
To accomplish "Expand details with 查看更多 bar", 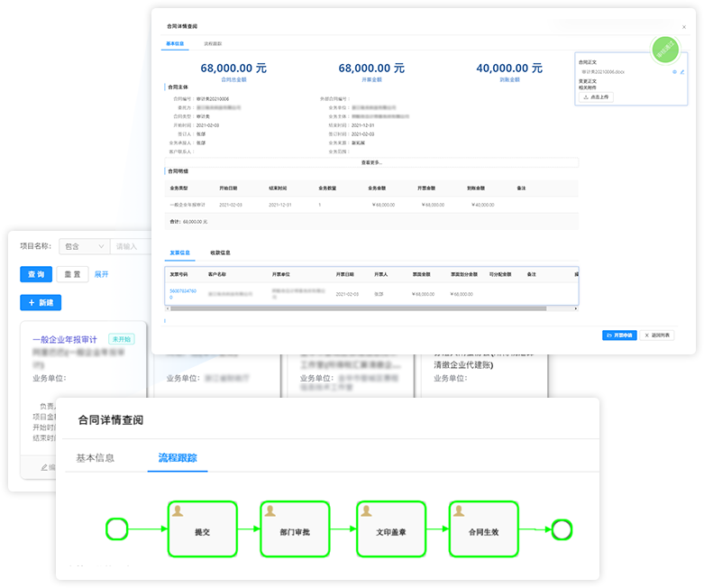I will 371,162.
